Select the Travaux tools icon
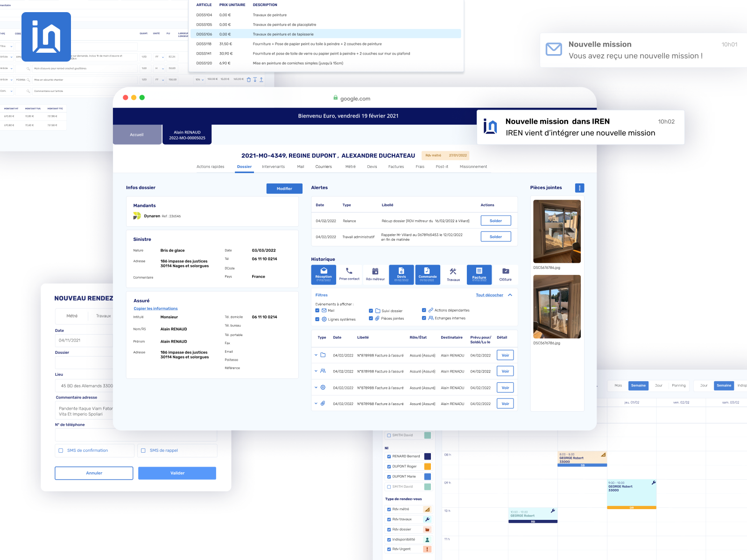747x560 pixels. click(453, 271)
